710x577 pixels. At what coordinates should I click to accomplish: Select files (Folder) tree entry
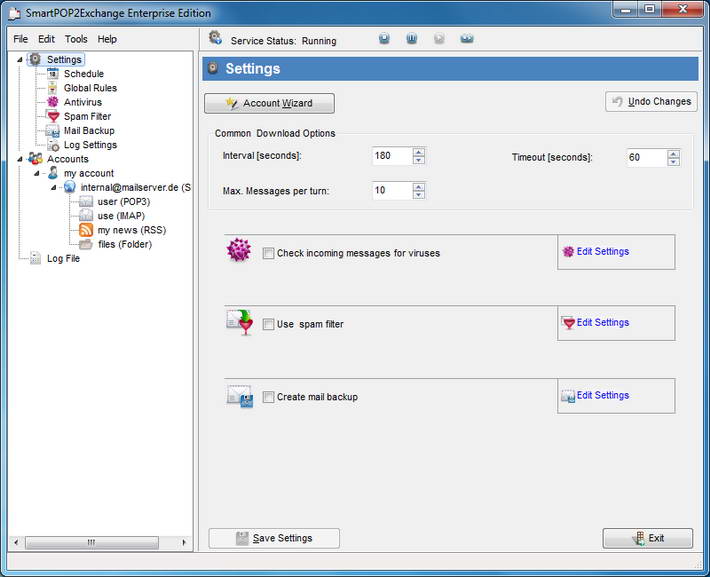click(x=125, y=245)
